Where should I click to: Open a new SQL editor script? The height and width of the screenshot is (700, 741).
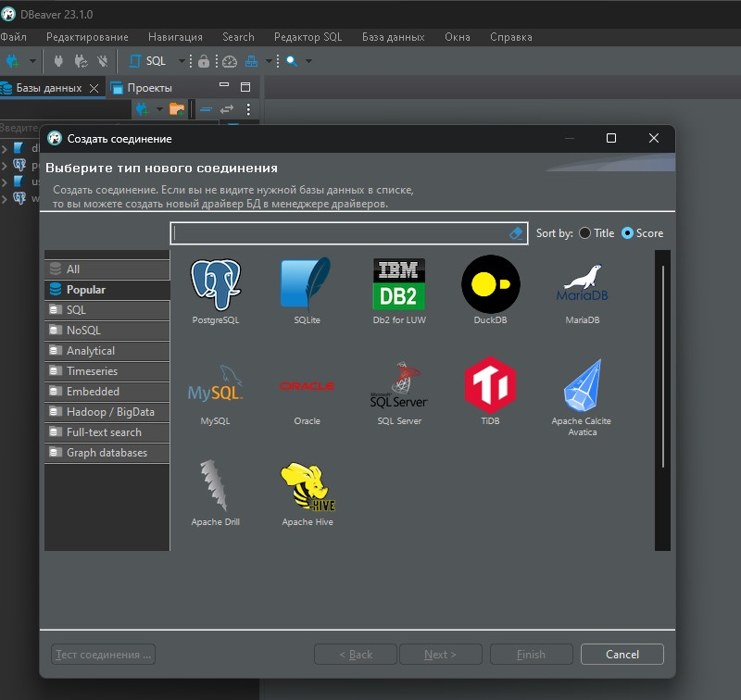tap(147, 61)
